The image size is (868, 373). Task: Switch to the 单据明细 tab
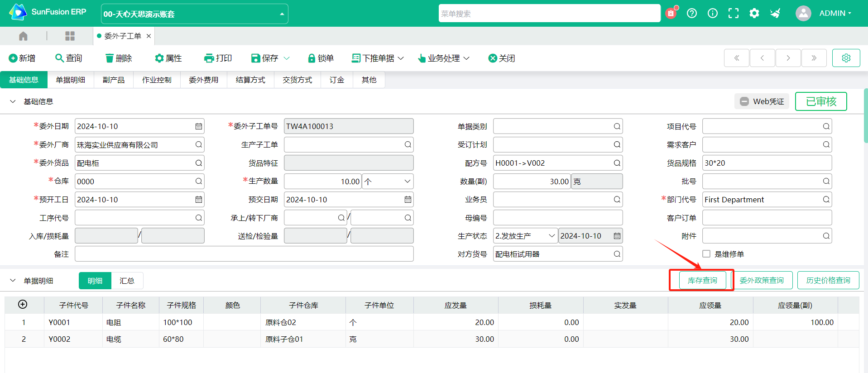click(71, 80)
